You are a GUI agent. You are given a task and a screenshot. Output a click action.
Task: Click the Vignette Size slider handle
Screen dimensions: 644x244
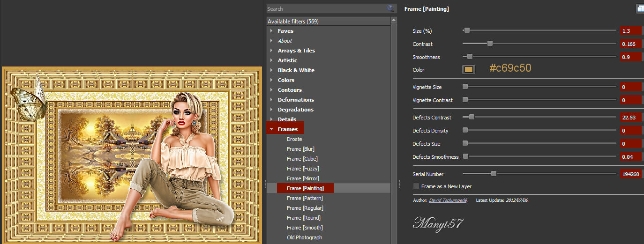point(465,87)
